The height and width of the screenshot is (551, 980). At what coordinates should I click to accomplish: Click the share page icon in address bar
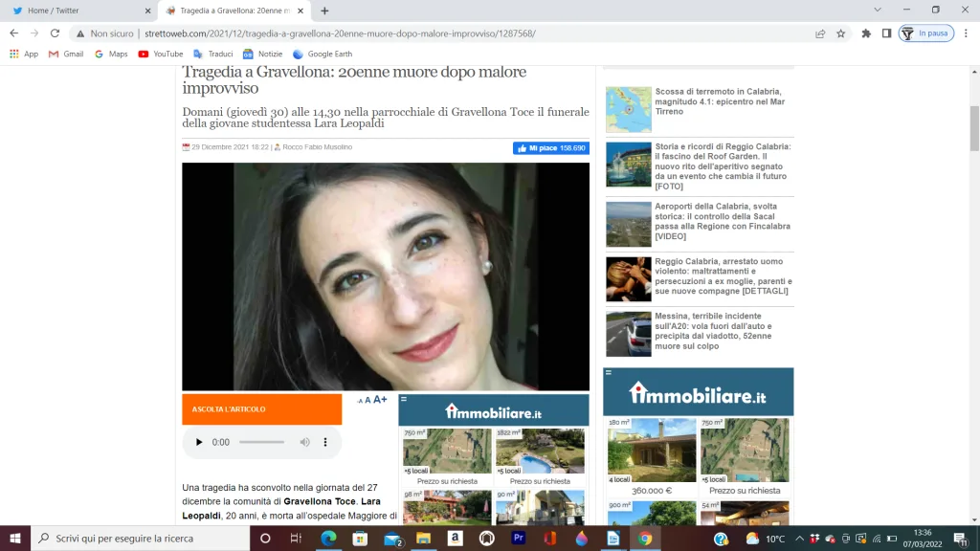820,33
